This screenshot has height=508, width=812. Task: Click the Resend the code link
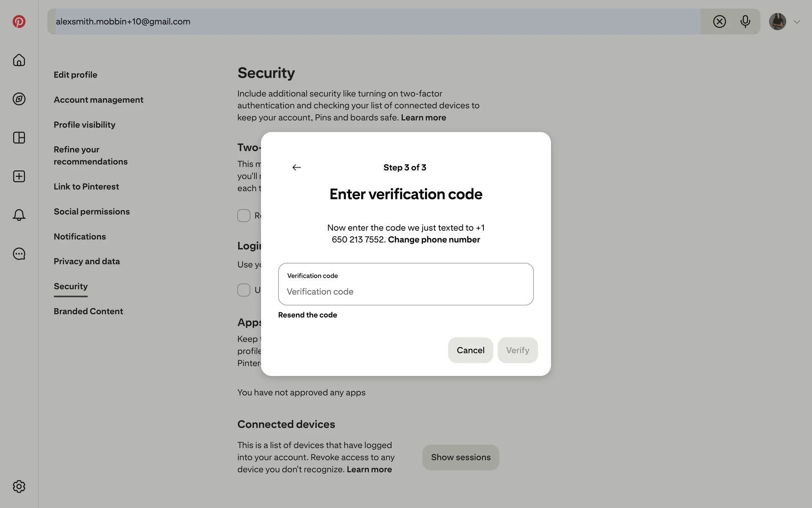click(x=307, y=315)
